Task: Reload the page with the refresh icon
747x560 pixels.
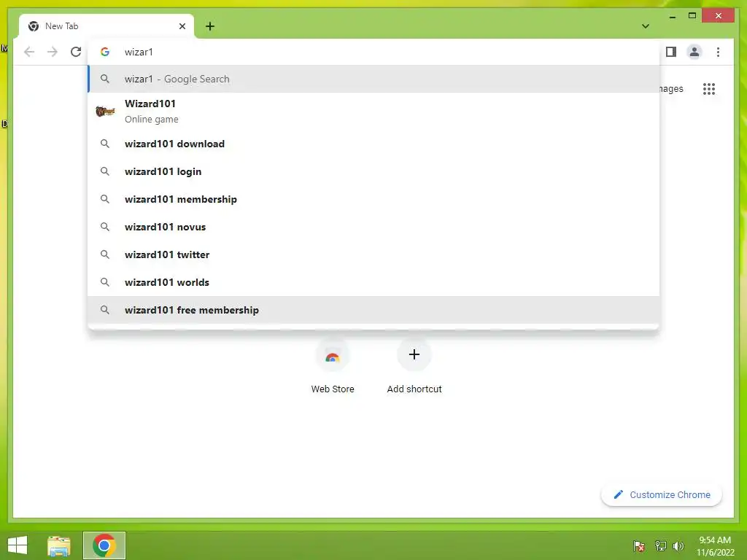Action: 76,52
